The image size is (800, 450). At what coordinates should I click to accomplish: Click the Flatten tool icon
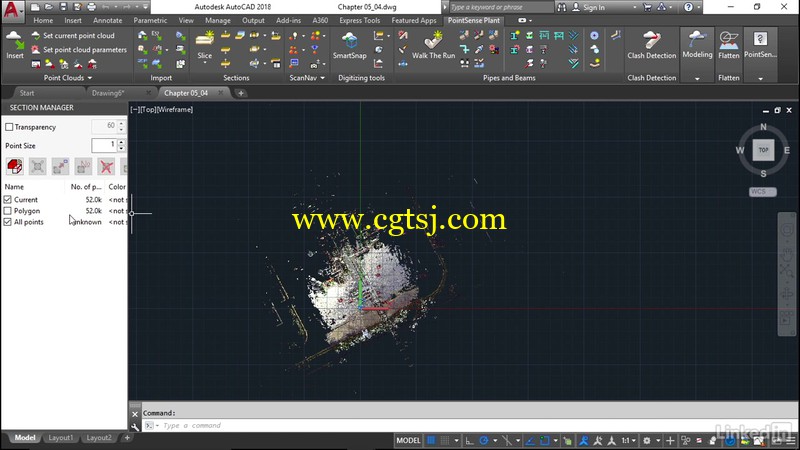pyautogui.click(x=729, y=45)
